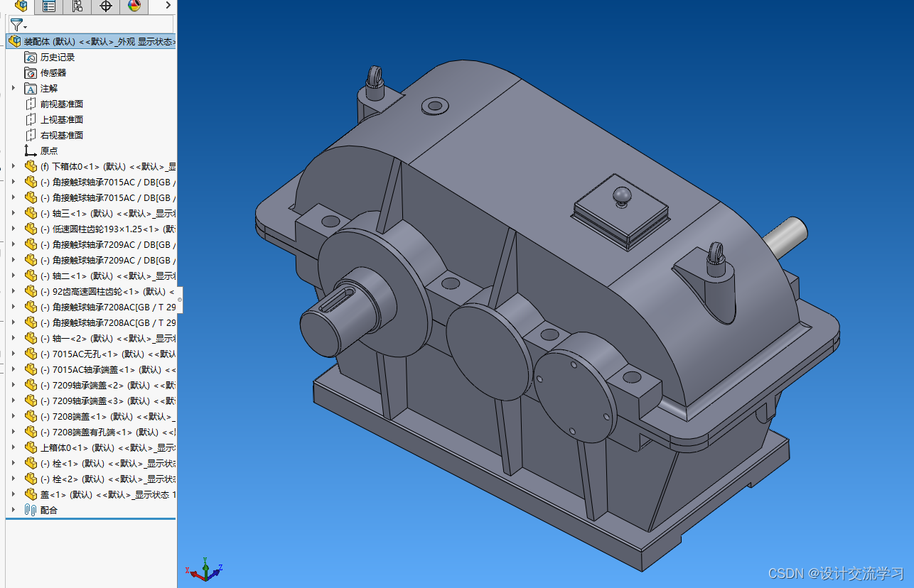Click the 7015AC轴承端盖<1> part icon
Screen dimensions: 914x588
pyautogui.click(x=30, y=369)
